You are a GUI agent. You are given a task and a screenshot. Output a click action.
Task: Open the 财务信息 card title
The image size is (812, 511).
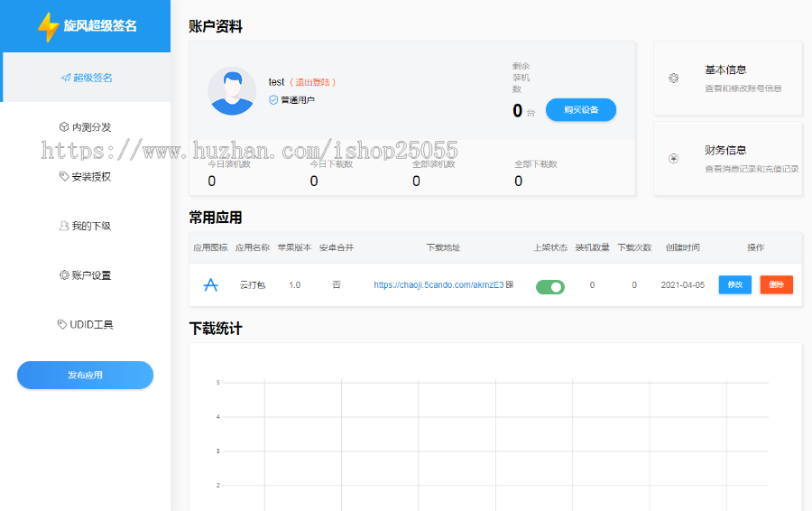(725, 150)
